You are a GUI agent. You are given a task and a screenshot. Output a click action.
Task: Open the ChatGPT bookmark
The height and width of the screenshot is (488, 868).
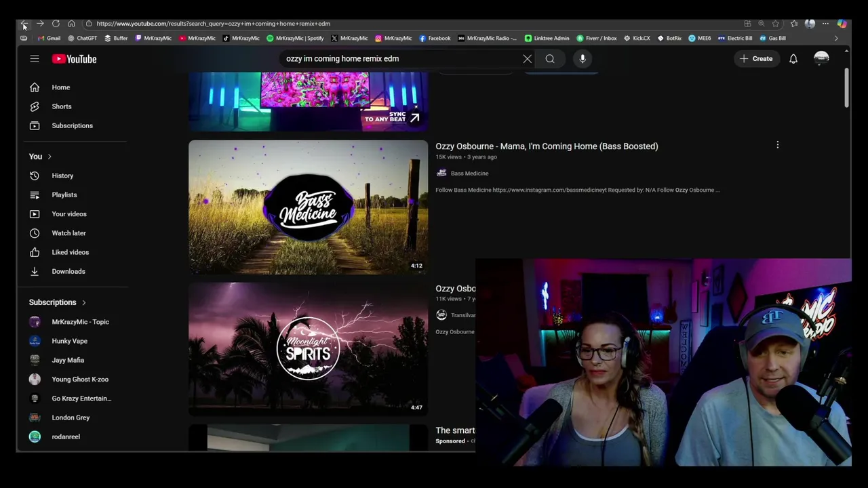click(83, 39)
